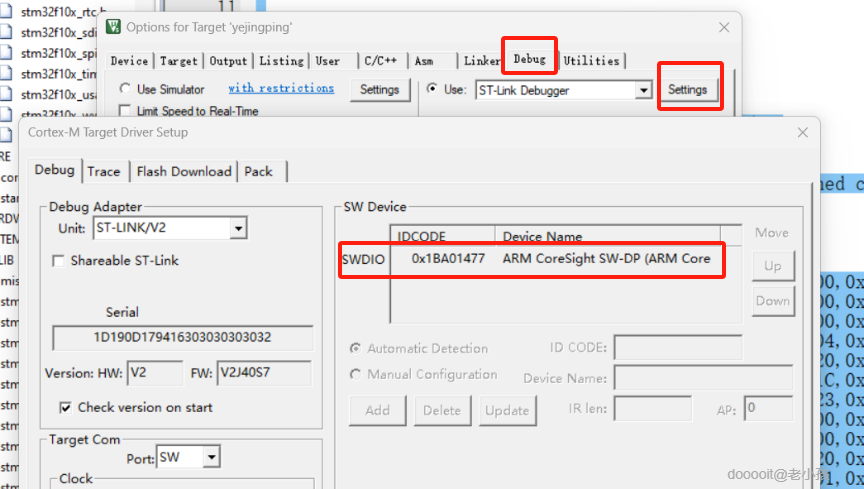
Task: Choose Manual Configuration radio option
Action: click(x=355, y=374)
